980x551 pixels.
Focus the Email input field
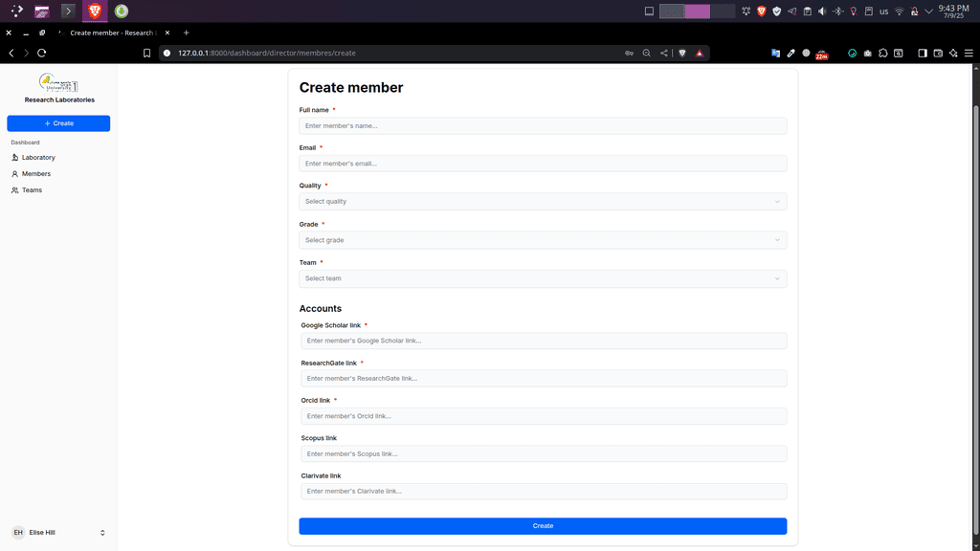(543, 164)
